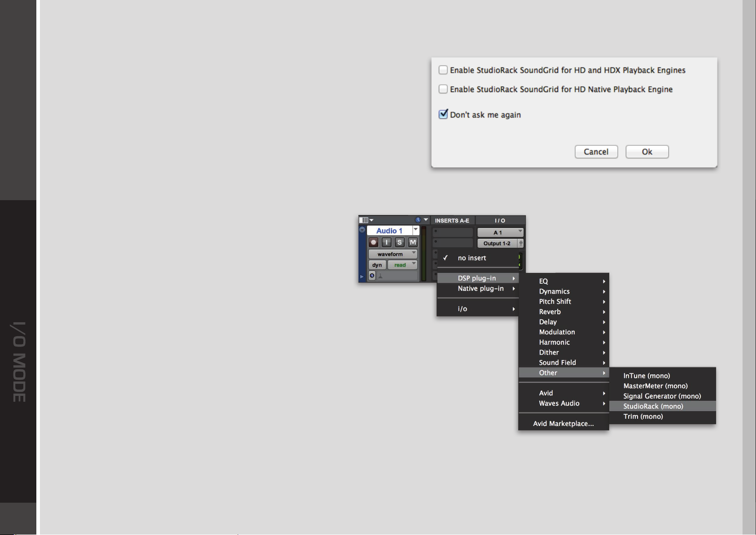Enable StudioRack SoundGrid for HD Native engine
Image resolution: width=756 pixels, height=535 pixels.
[x=443, y=89]
